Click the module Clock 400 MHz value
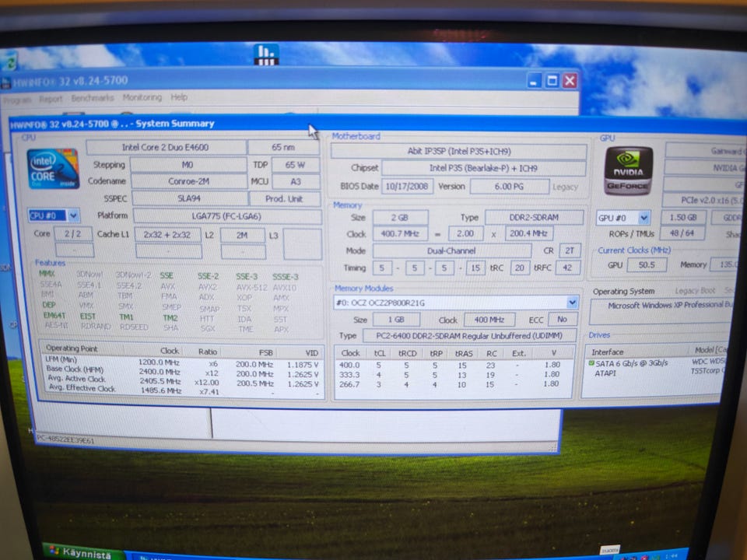The image size is (747, 560). [489, 320]
